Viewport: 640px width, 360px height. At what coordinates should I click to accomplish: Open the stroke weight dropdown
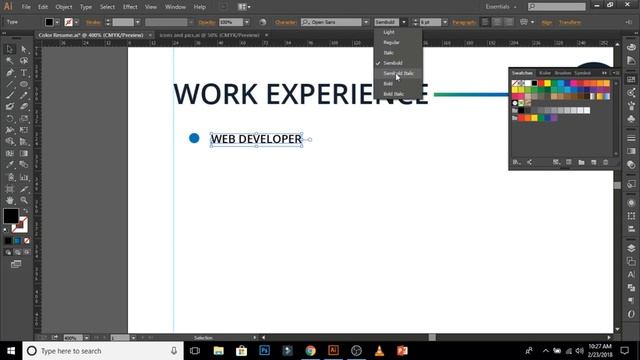point(138,22)
